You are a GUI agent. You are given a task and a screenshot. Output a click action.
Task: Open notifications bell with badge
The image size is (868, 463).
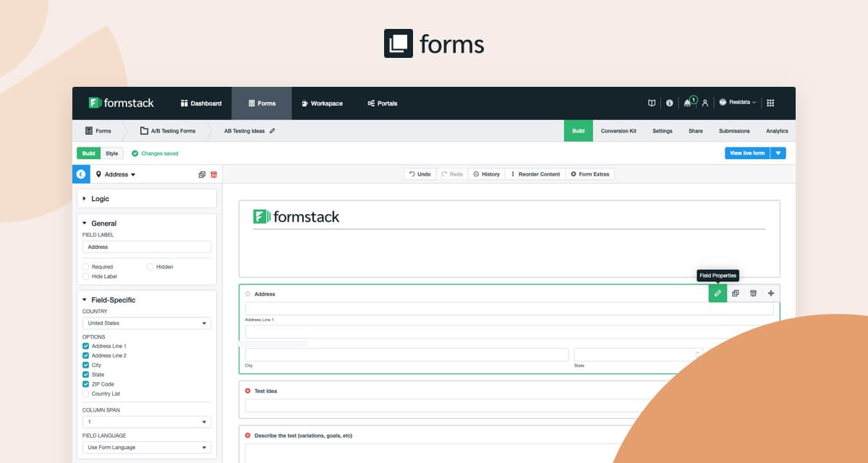point(689,103)
